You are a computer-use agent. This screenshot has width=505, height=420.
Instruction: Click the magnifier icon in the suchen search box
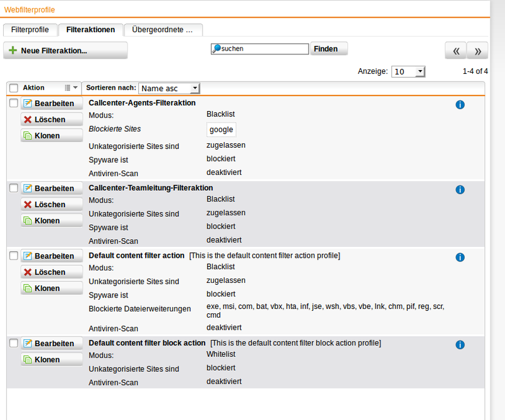click(x=217, y=49)
